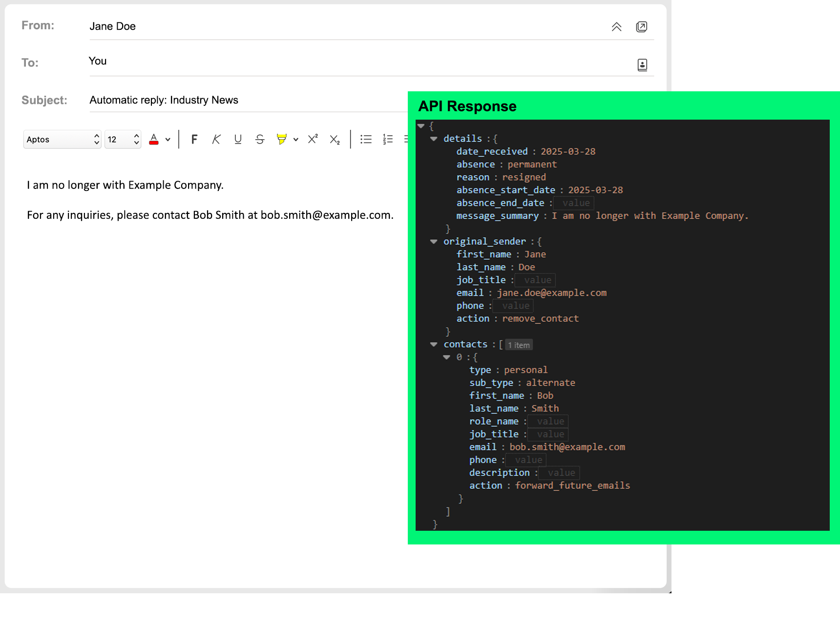840x626 pixels.
Task: Apply the yellow highlighter color
Action: click(x=281, y=140)
